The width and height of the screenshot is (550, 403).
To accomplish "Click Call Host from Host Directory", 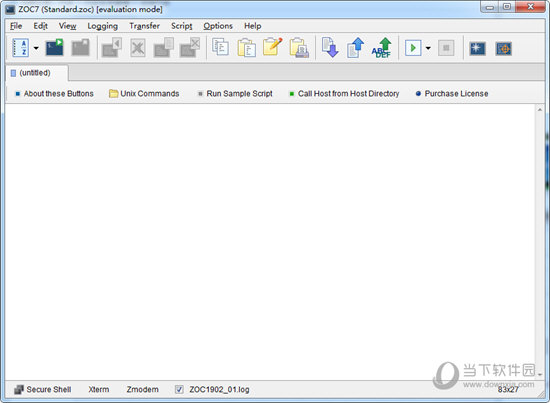I will pos(344,94).
